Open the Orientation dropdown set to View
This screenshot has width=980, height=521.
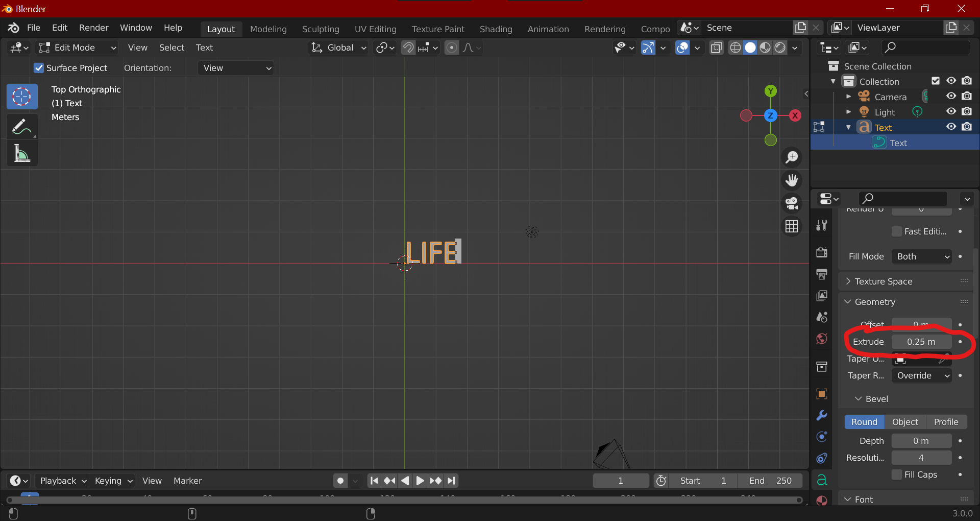(x=235, y=67)
